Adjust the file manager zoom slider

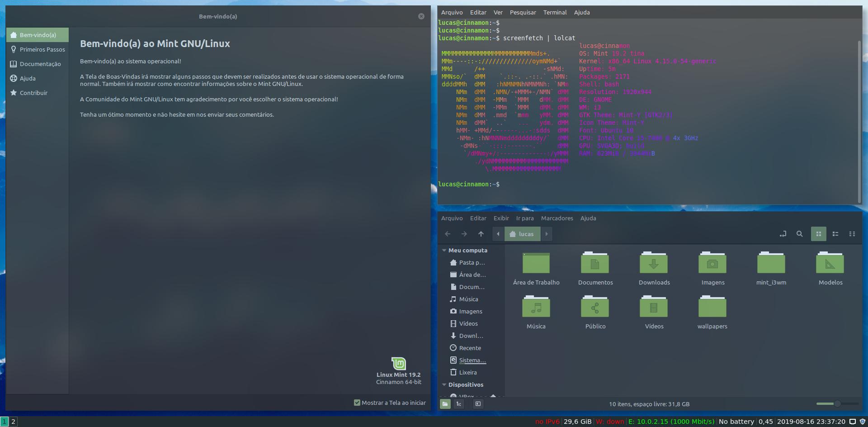[837, 403]
